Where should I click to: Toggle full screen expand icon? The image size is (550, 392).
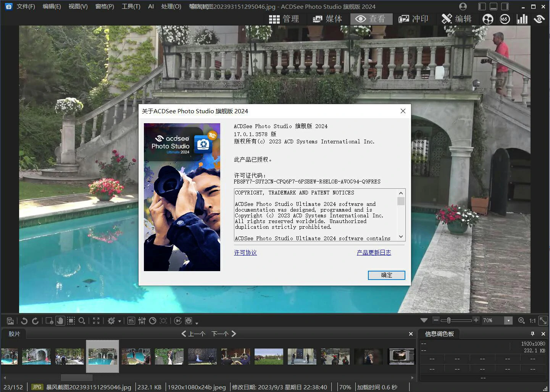pyautogui.click(x=96, y=321)
